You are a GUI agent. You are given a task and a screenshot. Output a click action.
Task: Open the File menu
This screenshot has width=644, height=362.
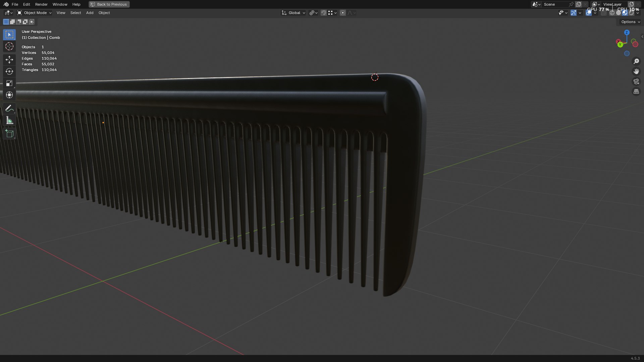click(15, 4)
